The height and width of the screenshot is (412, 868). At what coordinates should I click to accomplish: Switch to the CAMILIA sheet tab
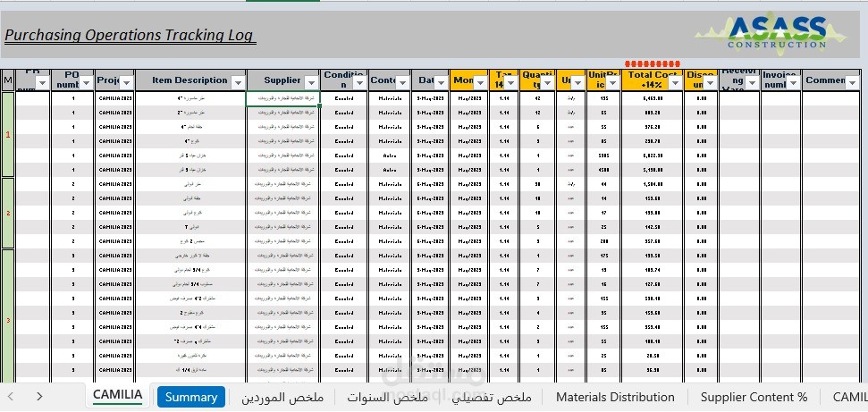tap(117, 395)
